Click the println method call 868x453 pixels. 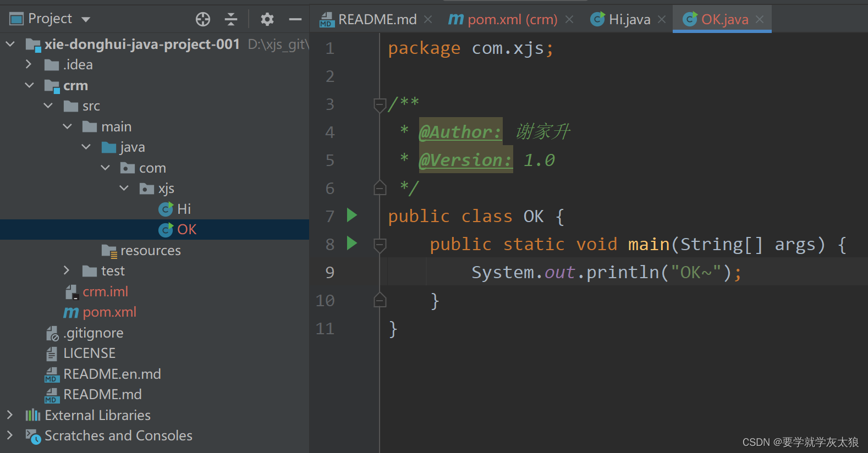(x=623, y=272)
